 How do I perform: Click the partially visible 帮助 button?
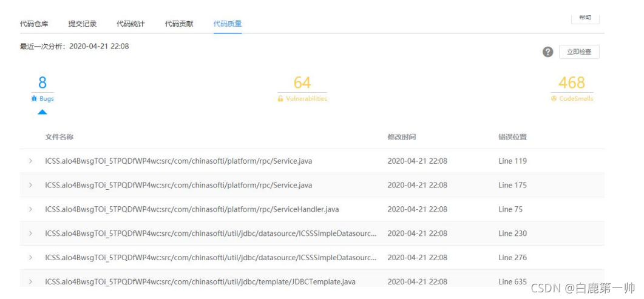pos(585,18)
